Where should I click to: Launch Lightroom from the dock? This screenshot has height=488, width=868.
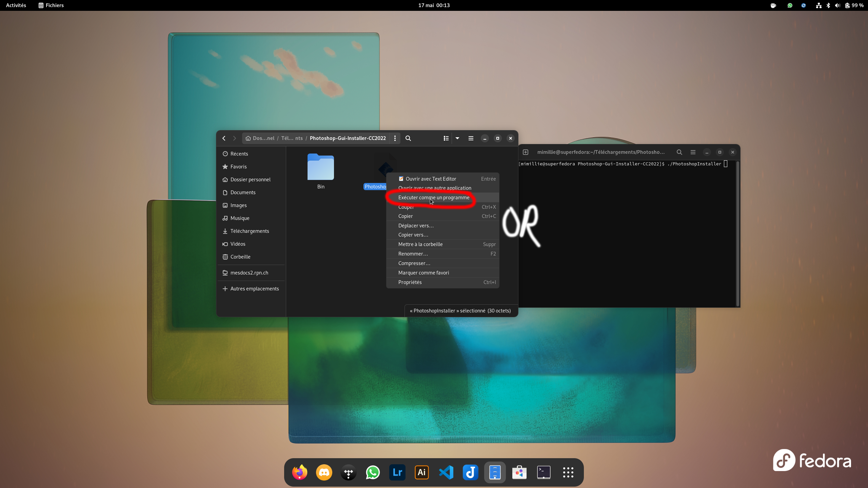point(397,472)
